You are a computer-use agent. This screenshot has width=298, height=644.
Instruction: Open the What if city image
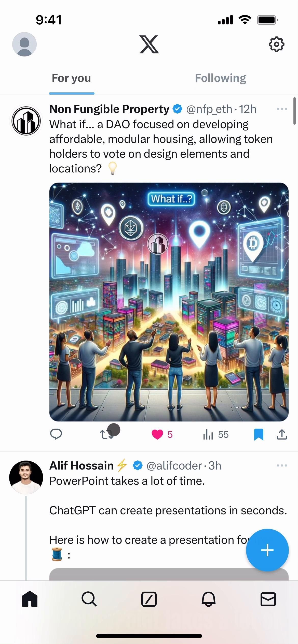click(169, 302)
